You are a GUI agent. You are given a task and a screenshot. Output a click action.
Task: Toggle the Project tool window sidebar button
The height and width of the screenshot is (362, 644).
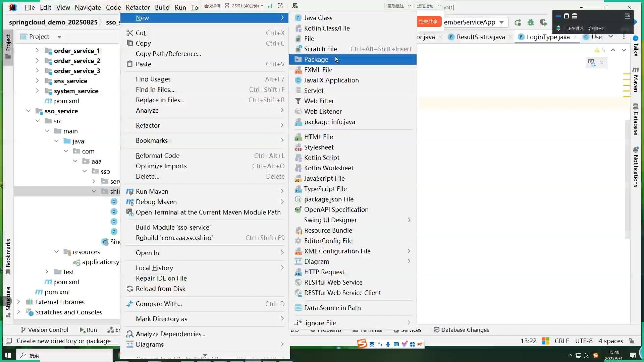point(8,46)
